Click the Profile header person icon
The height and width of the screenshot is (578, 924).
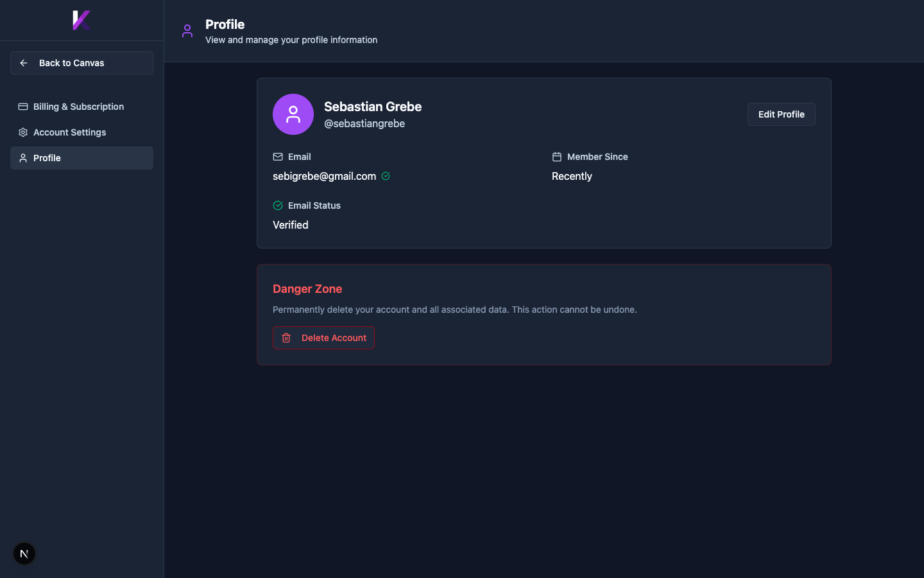(187, 31)
